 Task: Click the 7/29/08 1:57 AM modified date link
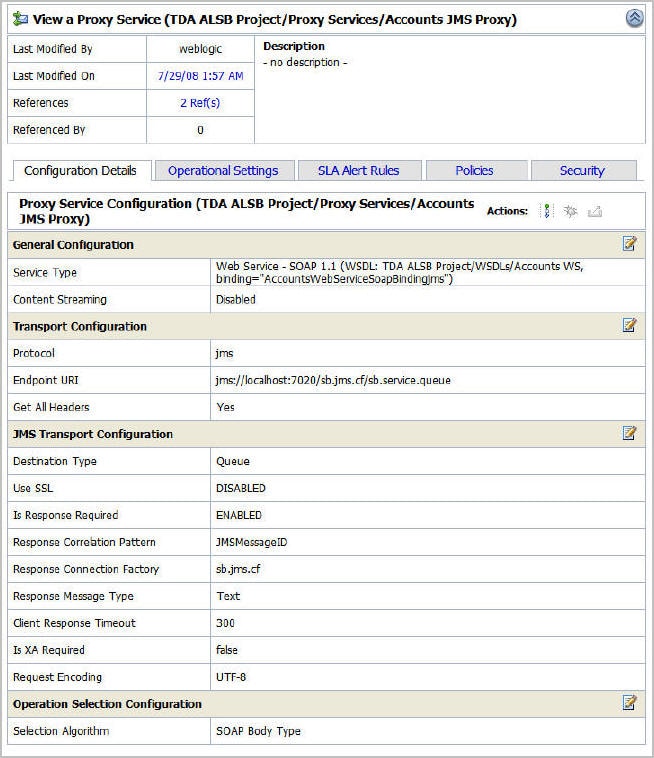(201, 76)
